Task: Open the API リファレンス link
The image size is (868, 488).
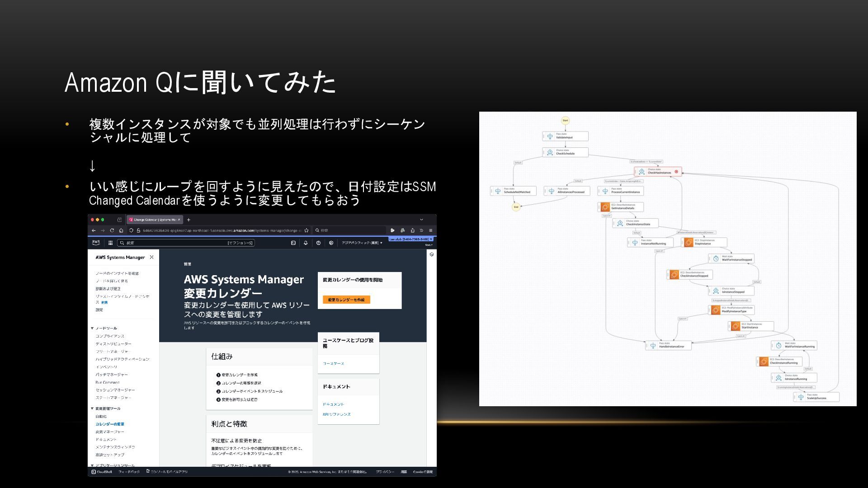Action: (336, 414)
